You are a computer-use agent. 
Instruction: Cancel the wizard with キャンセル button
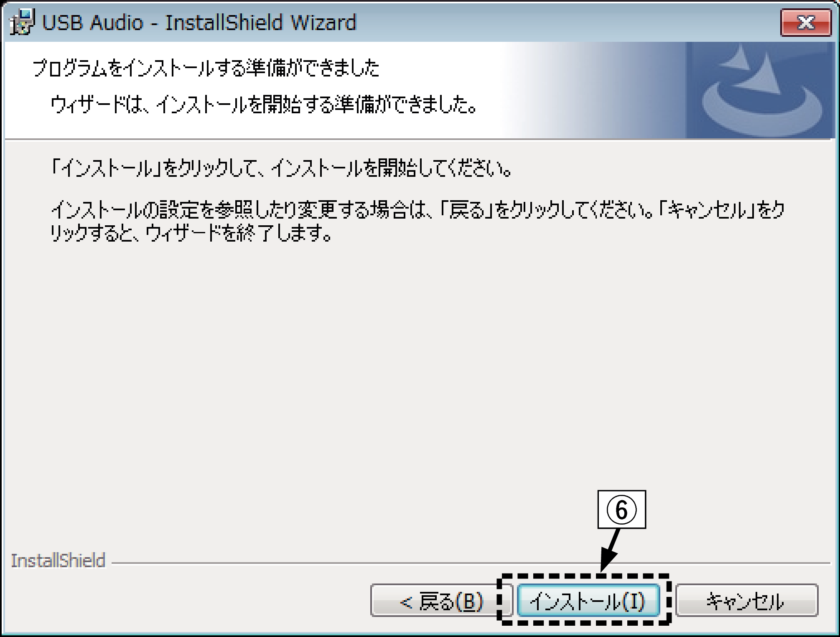tap(747, 601)
